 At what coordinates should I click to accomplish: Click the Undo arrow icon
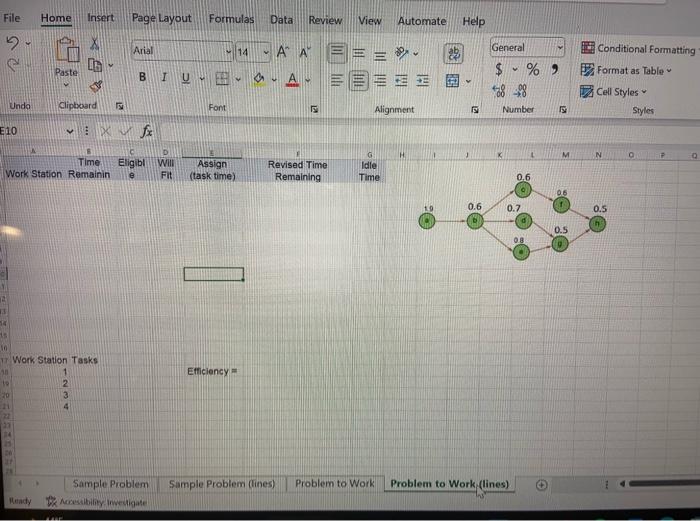[12, 43]
